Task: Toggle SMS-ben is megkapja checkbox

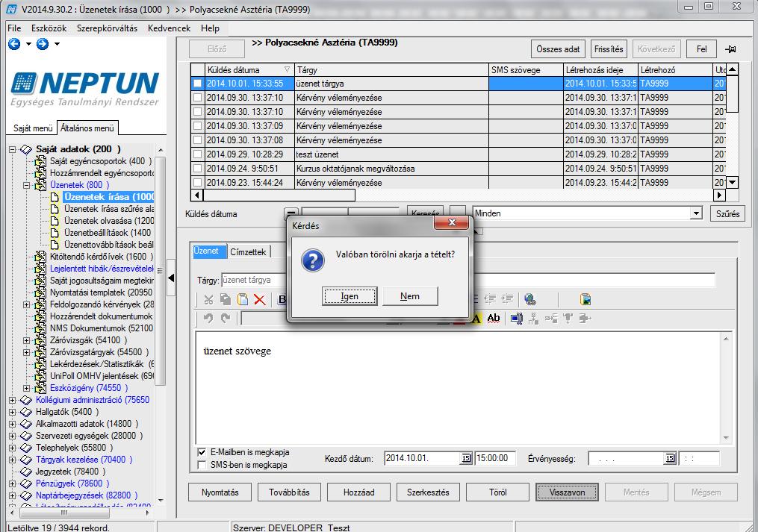Action: 202,465
